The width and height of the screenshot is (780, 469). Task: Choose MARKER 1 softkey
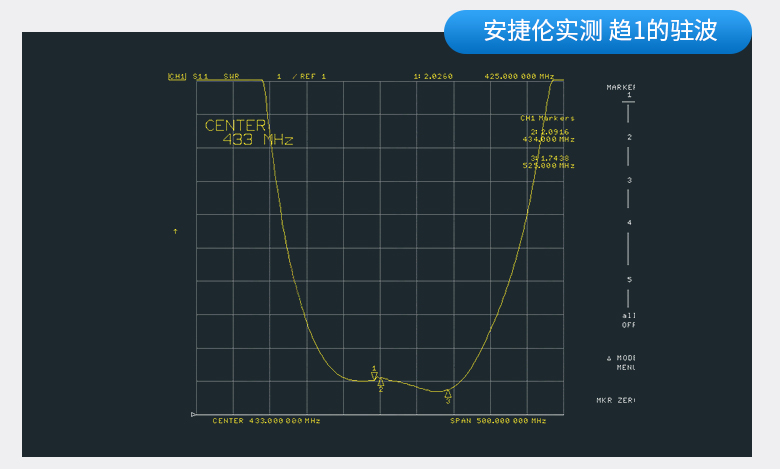(x=620, y=91)
